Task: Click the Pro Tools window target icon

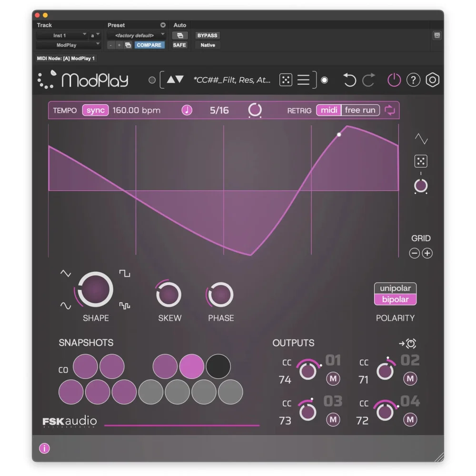Action: point(437,35)
